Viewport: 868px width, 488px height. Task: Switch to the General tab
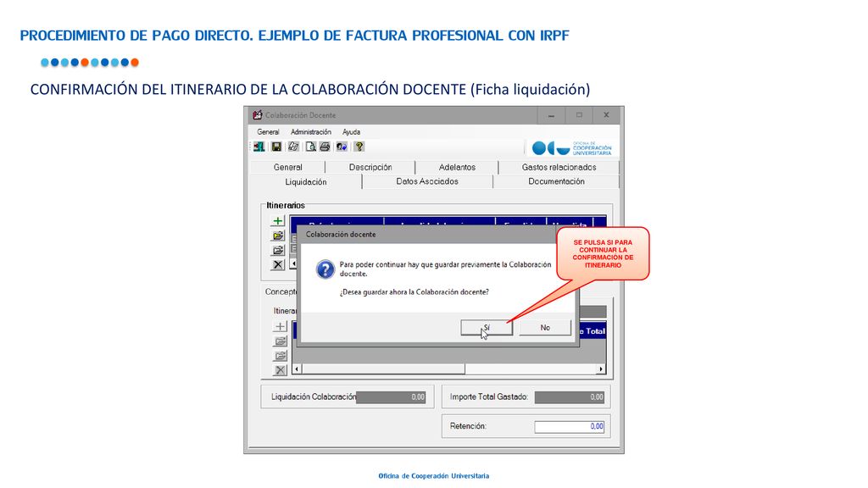(x=287, y=167)
